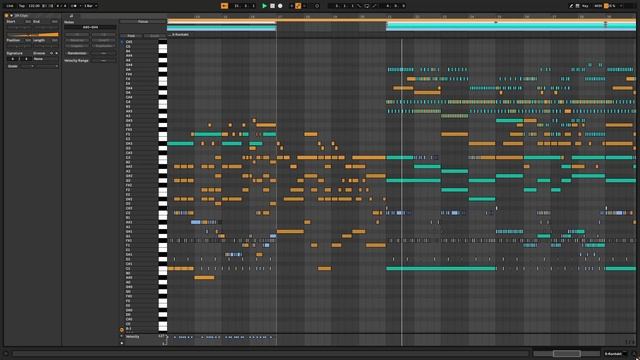Open the Groove None dropdown
Image resolution: width=640 pixels, height=360 pixels.
point(45,59)
